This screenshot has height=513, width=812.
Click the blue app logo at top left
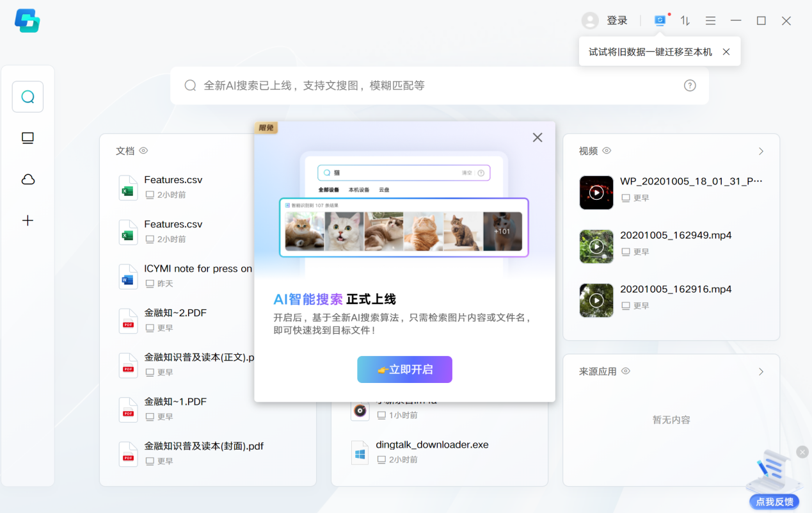[27, 20]
